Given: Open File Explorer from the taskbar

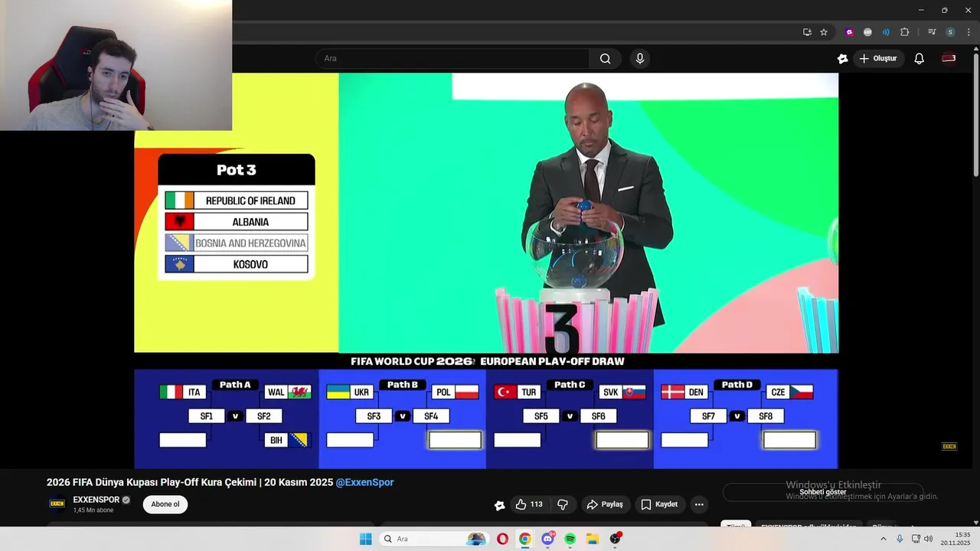Looking at the screenshot, I should pos(593,539).
